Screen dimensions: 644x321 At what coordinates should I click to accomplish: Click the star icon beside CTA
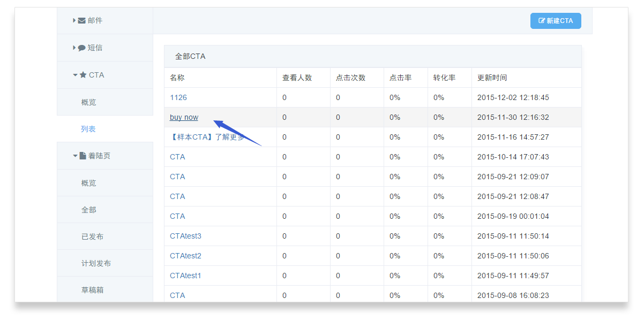83,75
